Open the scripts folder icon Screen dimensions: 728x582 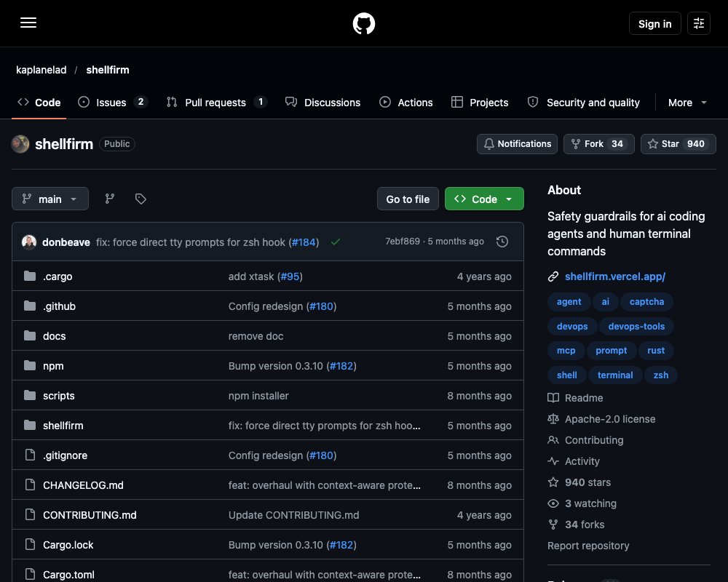tap(30, 396)
